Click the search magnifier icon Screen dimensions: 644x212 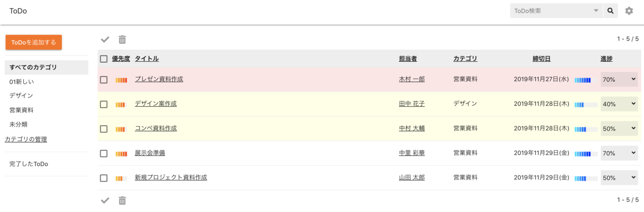tap(610, 11)
